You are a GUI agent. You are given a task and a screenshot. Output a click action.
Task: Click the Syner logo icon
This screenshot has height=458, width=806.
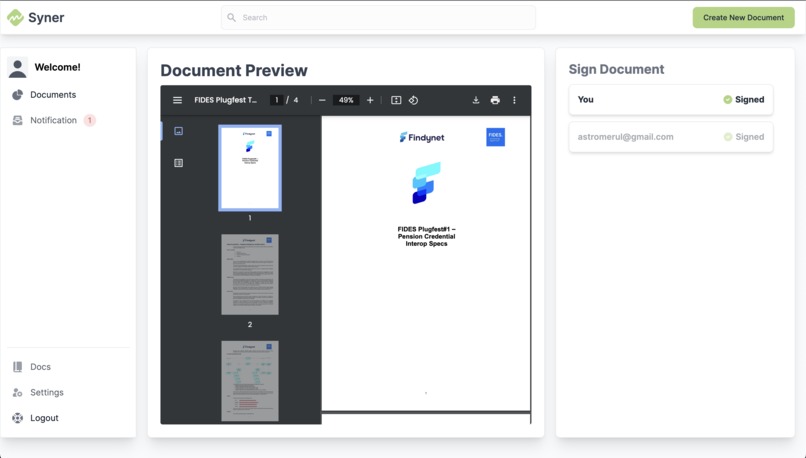(x=15, y=17)
